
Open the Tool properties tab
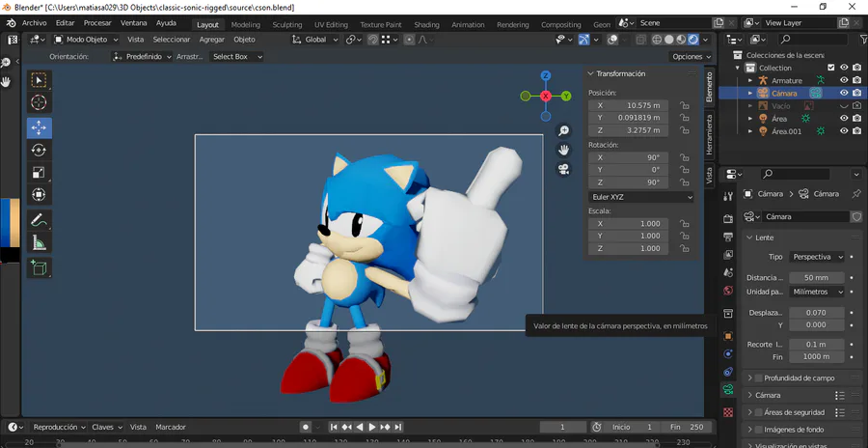click(x=728, y=195)
